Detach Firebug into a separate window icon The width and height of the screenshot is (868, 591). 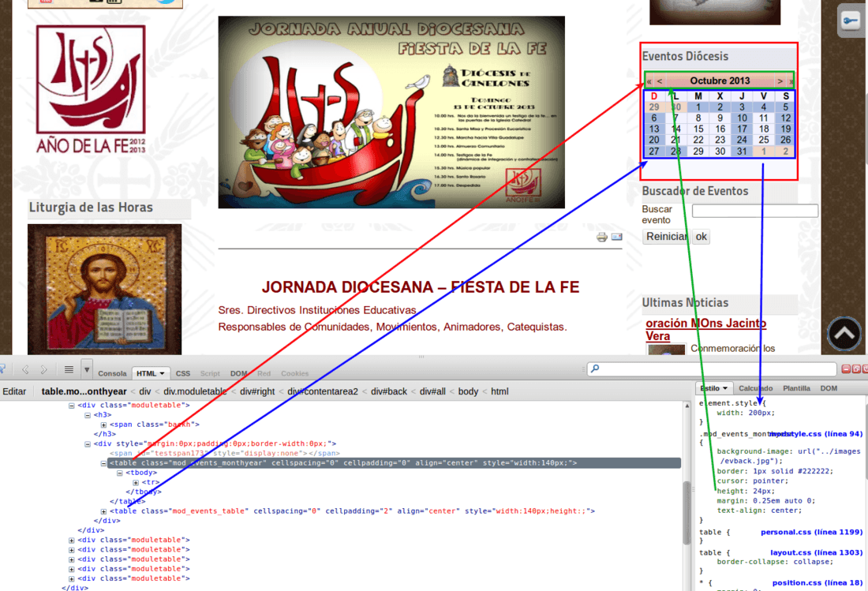click(x=856, y=369)
